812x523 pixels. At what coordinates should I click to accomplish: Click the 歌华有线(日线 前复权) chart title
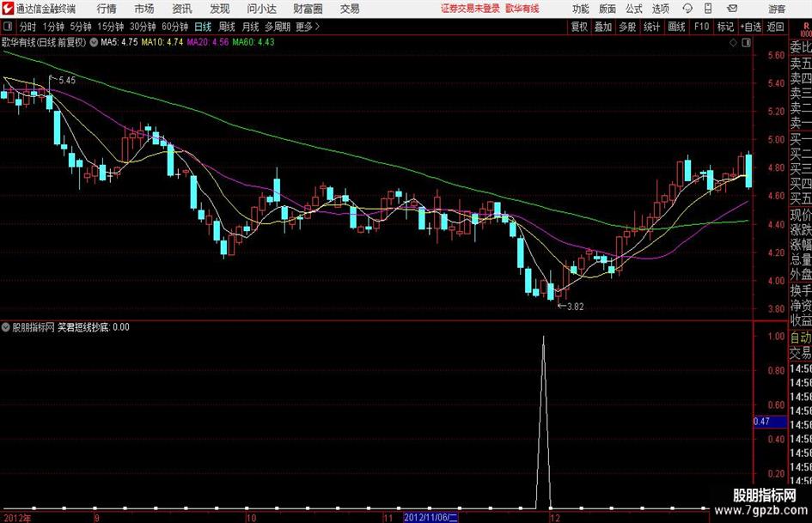44,42
